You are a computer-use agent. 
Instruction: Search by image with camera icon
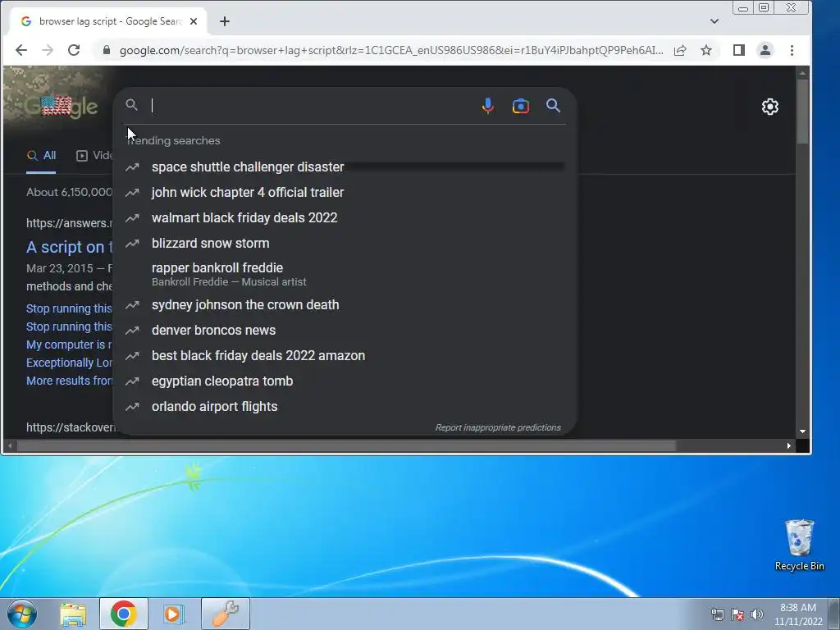click(x=521, y=106)
